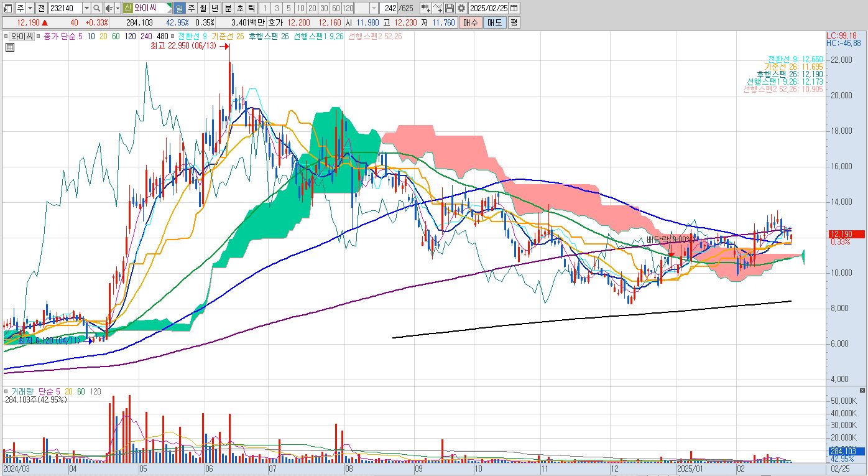The height and width of the screenshot is (476, 868).
Task: Click the 매도 sell button
Action: coord(494,22)
